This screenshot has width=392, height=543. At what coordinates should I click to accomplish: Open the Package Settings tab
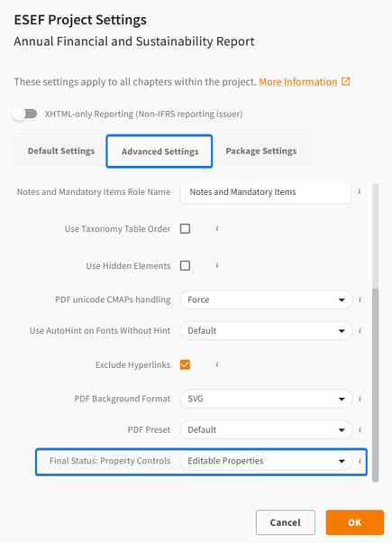click(x=261, y=151)
